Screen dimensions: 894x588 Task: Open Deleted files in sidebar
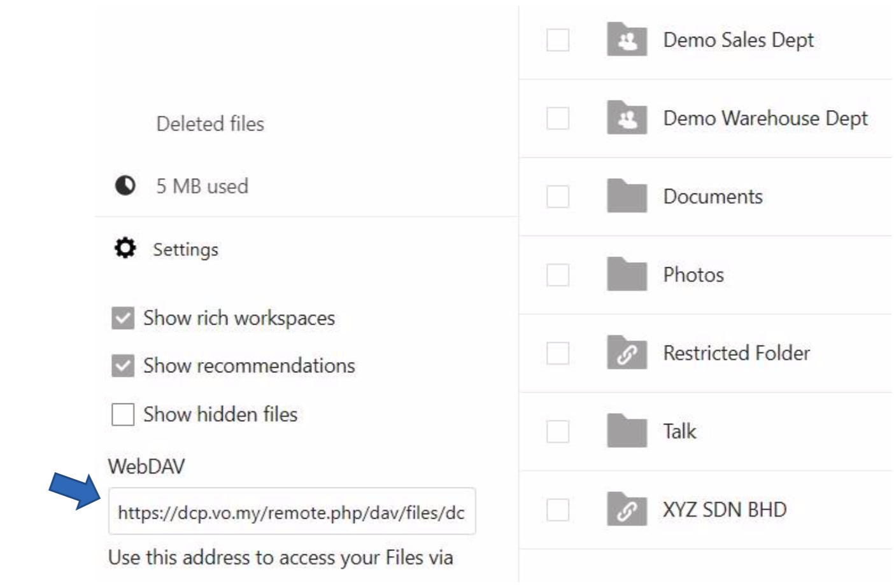210,124
